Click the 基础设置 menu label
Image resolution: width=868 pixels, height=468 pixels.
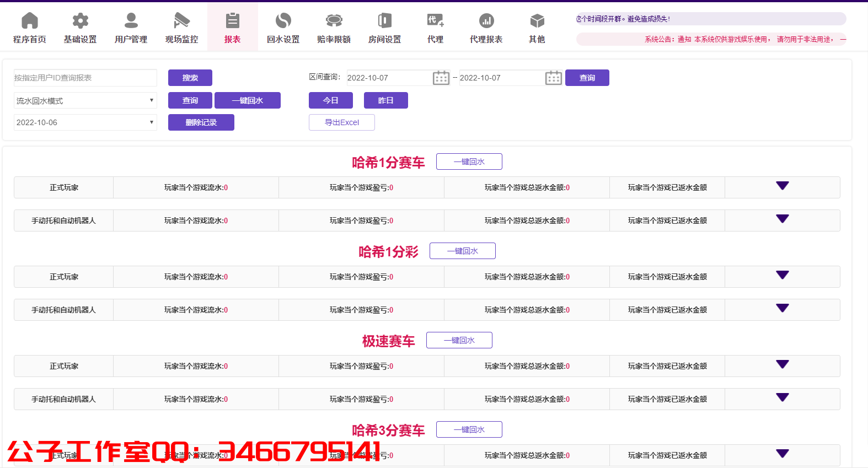(x=81, y=40)
